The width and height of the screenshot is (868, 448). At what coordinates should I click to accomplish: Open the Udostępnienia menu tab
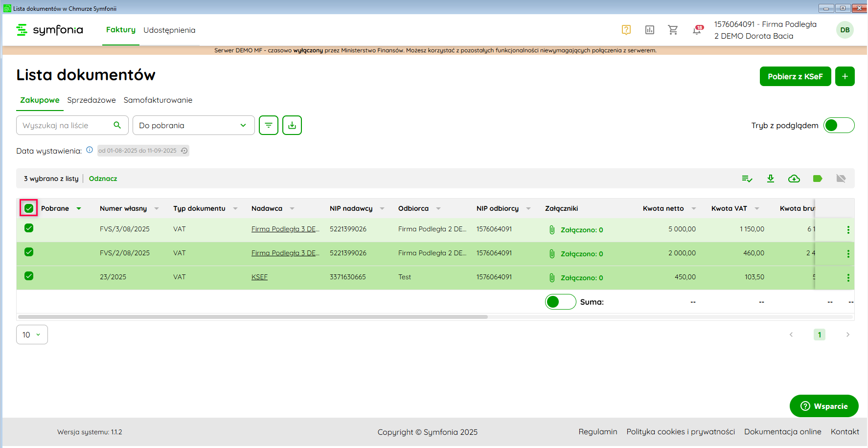click(x=169, y=30)
